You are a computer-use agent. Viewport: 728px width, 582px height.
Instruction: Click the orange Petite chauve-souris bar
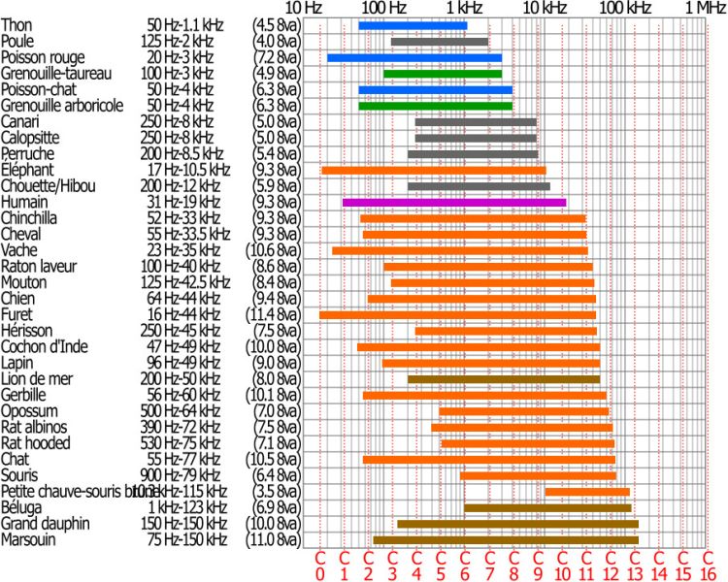[x=587, y=492]
